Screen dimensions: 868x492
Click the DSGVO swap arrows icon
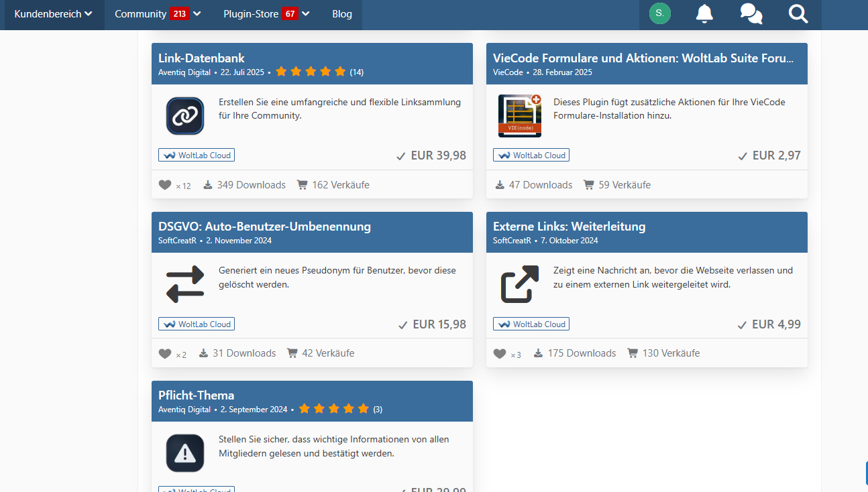[185, 284]
